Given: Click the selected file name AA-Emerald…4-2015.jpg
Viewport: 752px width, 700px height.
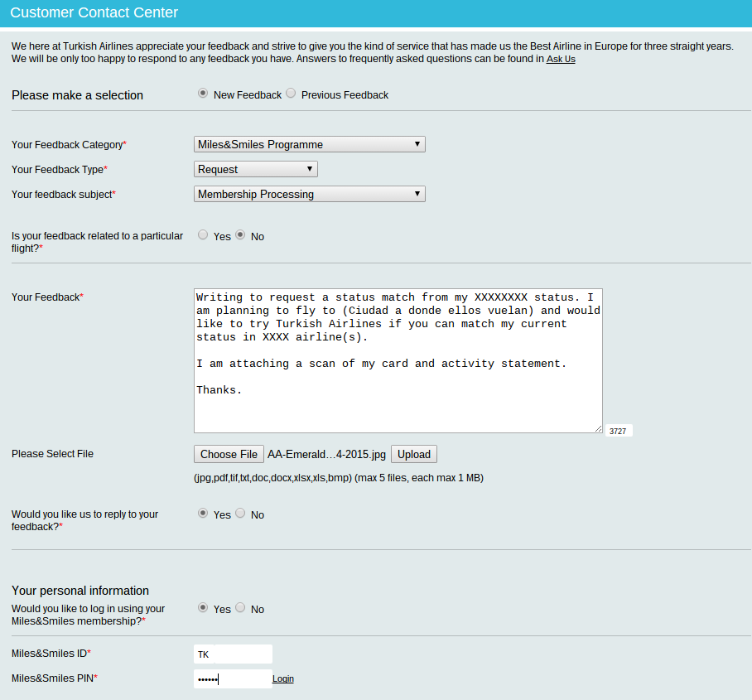Looking at the screenshot, I should (326, 454).
